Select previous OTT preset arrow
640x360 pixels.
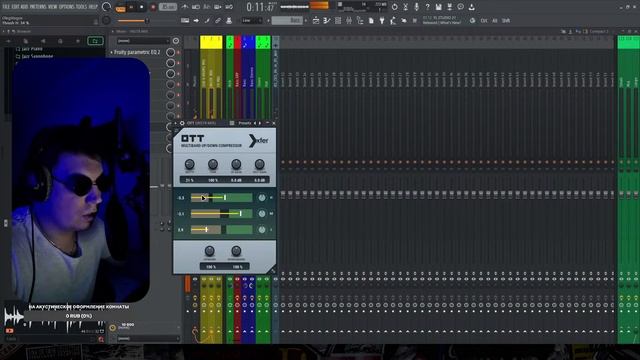point(255,123)
